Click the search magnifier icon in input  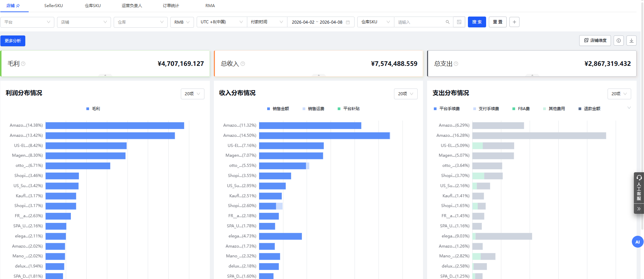click(448, 22)
